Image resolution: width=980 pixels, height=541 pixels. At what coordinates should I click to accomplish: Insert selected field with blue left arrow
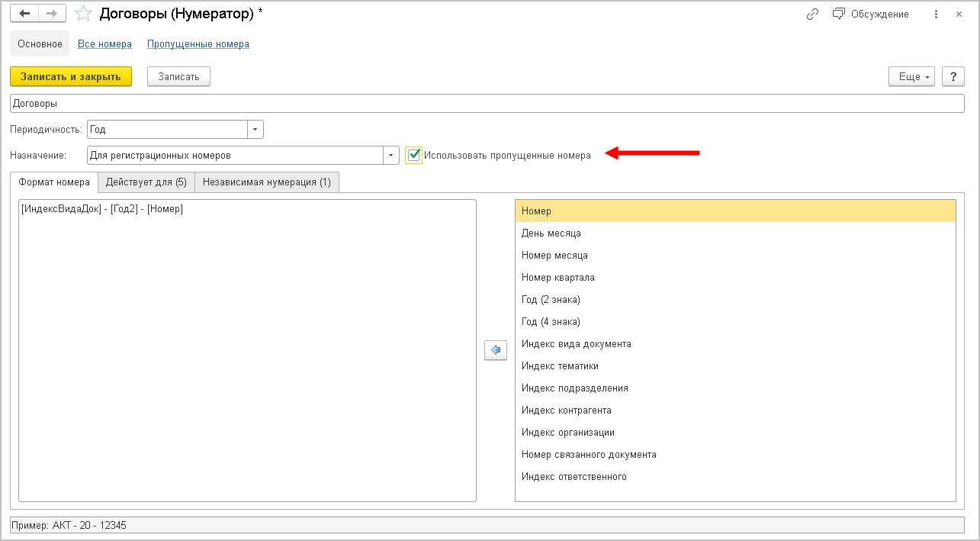click(x=496, y=350)
